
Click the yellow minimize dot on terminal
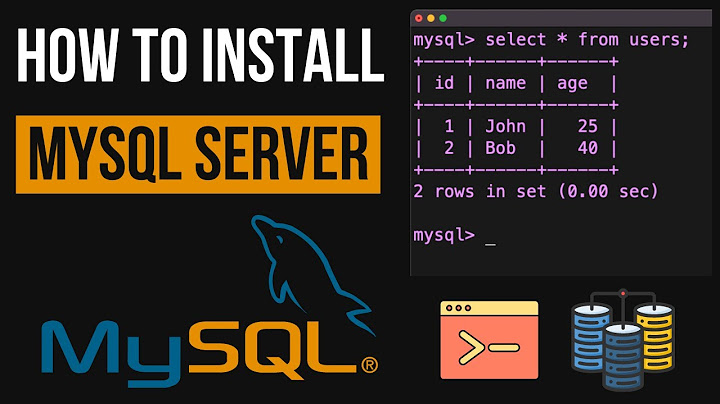[431, 18]
